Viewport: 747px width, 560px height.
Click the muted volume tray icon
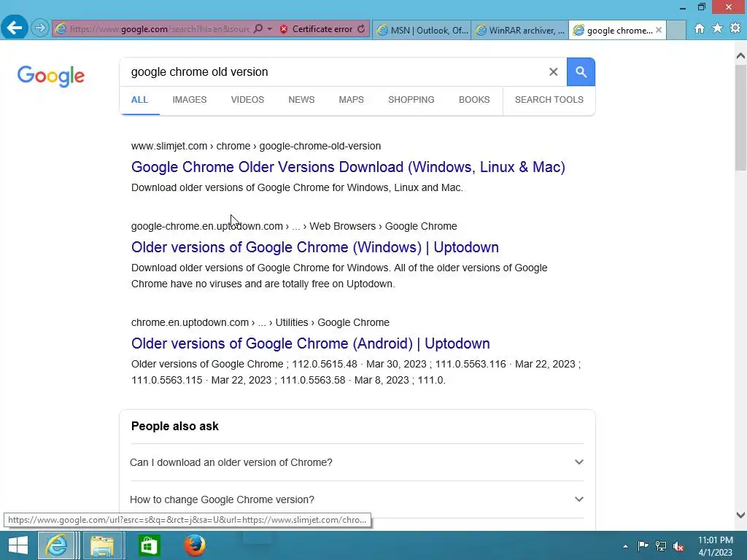click(x=678, y=546)
